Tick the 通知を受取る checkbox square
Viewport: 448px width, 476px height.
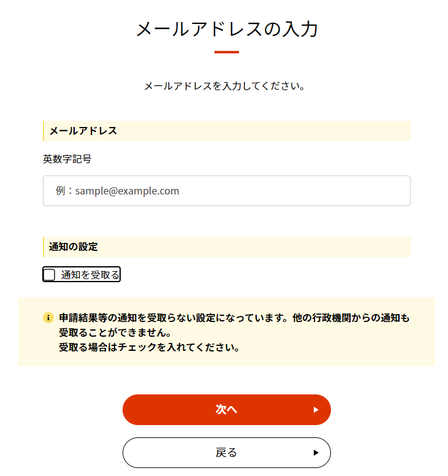[49, 275]
